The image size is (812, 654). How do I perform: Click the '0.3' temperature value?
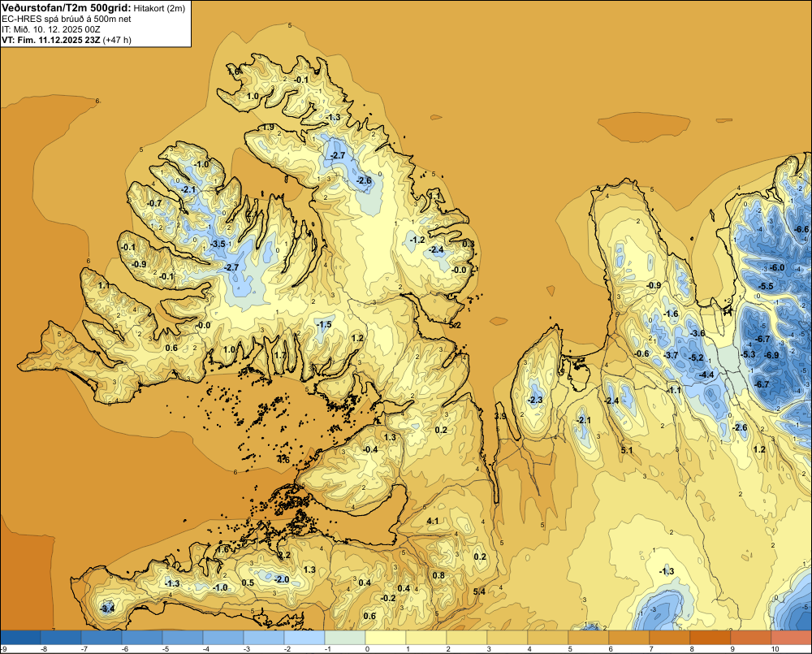[x=469, y=244]
